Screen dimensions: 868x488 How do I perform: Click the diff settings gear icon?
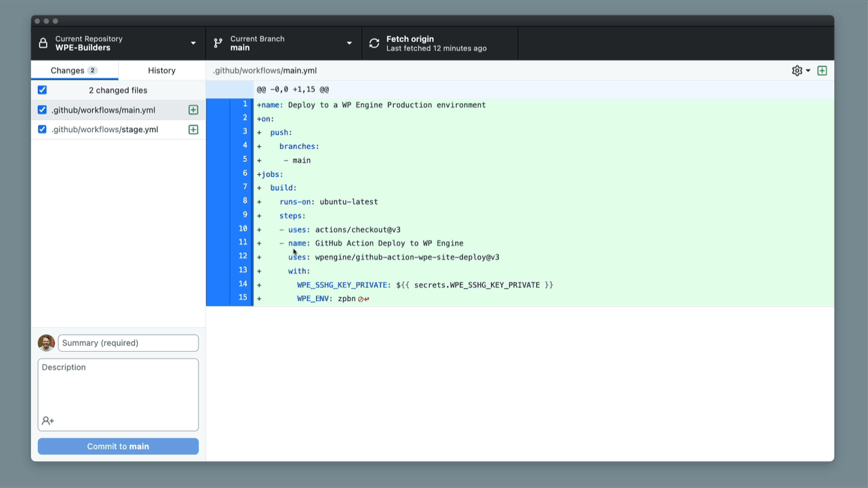pos(797,70)
